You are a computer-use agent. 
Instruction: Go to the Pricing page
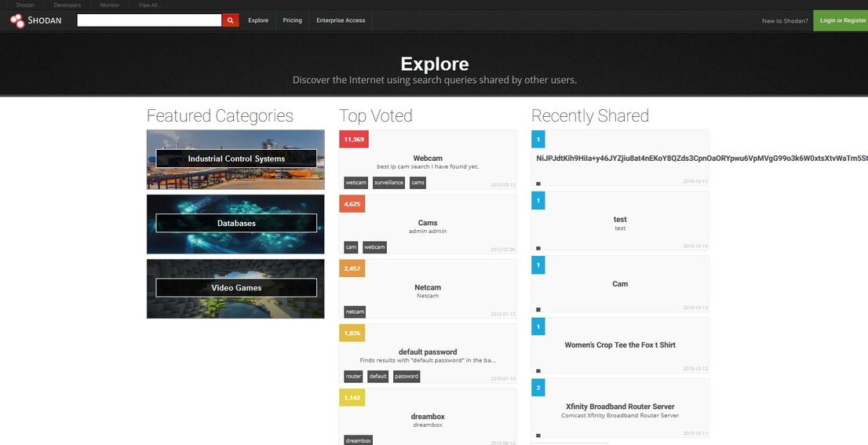pos(292,20)
